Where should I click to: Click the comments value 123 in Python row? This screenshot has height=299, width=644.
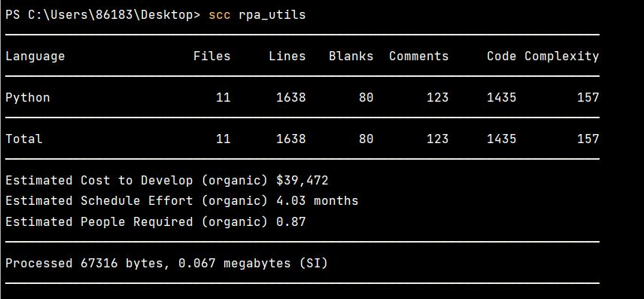point(437,97)
